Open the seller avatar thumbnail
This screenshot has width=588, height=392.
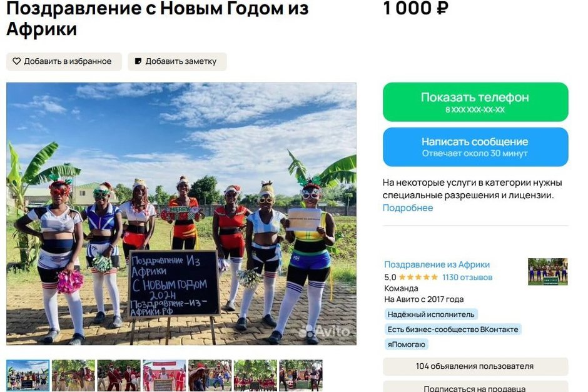pos(548,272)
